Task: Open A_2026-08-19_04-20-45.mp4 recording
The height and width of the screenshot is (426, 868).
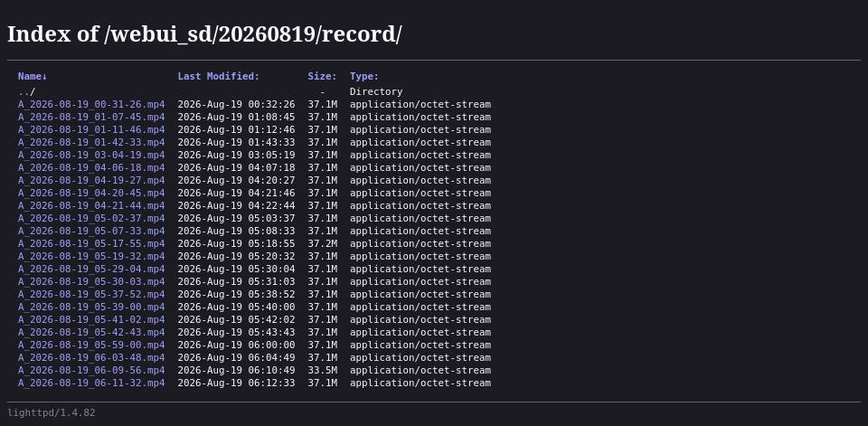Action: [x=91, y=194]
